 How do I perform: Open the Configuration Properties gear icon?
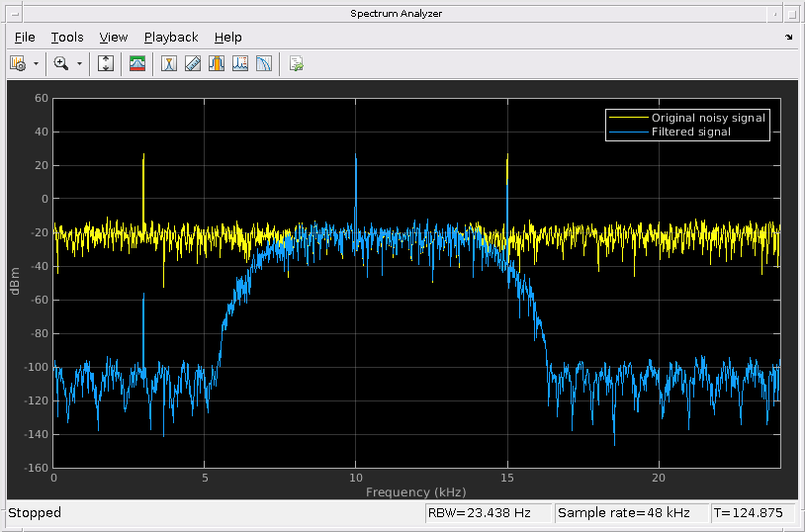18,64
